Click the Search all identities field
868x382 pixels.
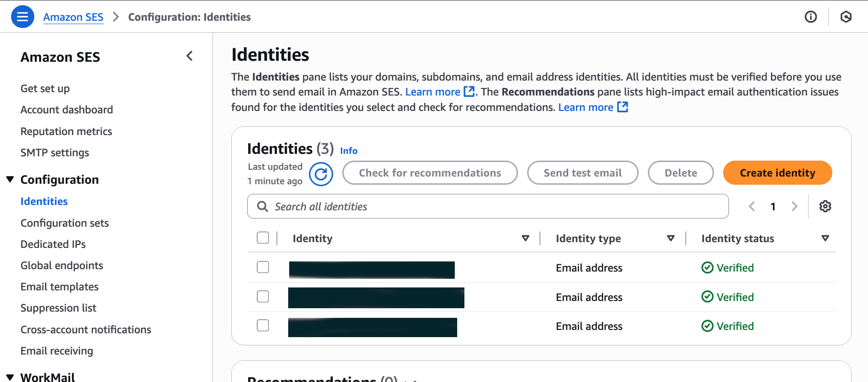point(488,206)
